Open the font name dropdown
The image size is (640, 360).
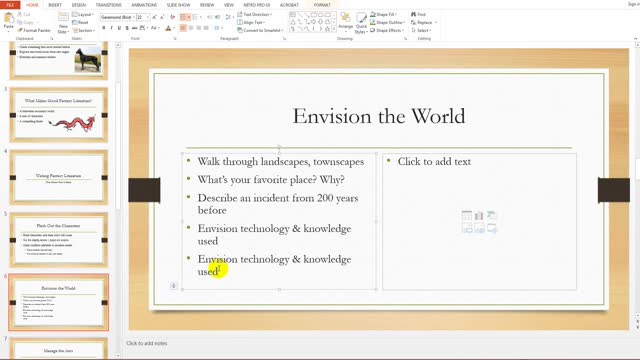click(133, 17)
